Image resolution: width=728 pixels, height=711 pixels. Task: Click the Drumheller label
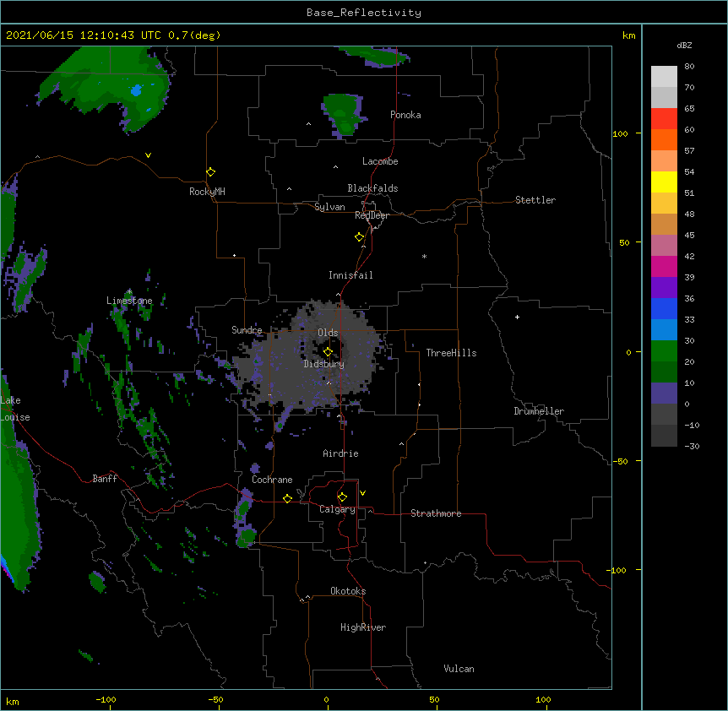point(539,411)
